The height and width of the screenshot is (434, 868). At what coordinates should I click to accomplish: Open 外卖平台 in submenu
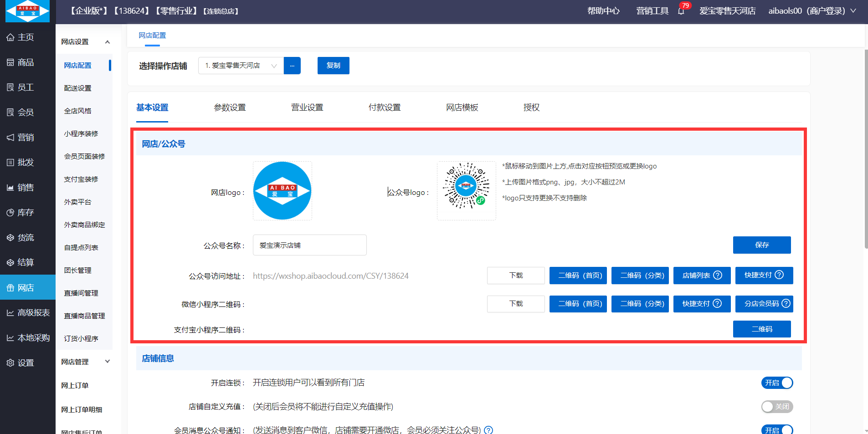pos(77,202)
